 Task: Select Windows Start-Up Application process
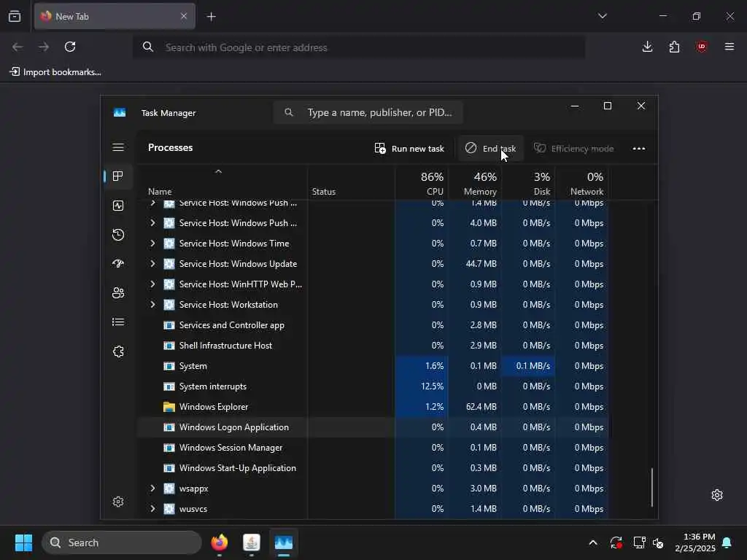click(373, 468)
